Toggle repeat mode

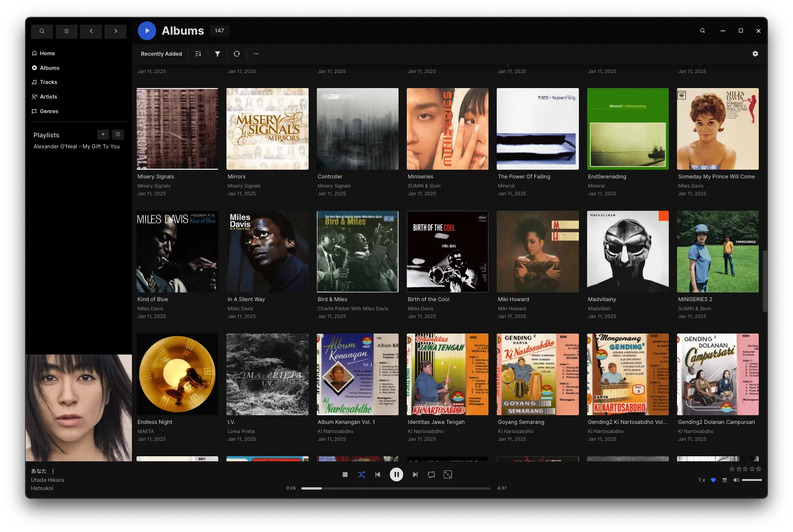[431, 475]
